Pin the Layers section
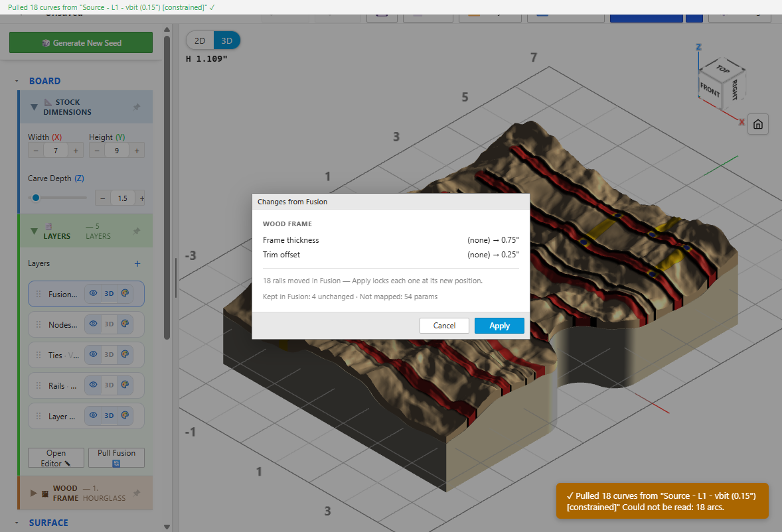This screenshot has height=532, width=782. [x=137, y=231]
